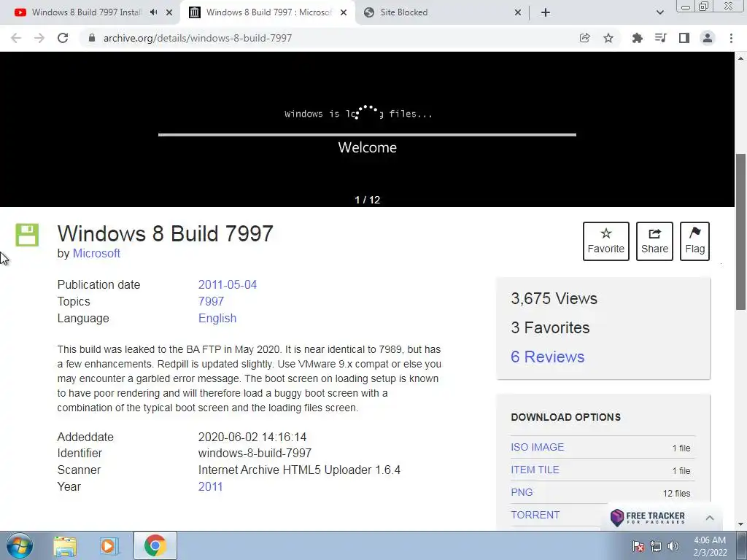Switch to the Site Blocked tab

click(403, 12)
